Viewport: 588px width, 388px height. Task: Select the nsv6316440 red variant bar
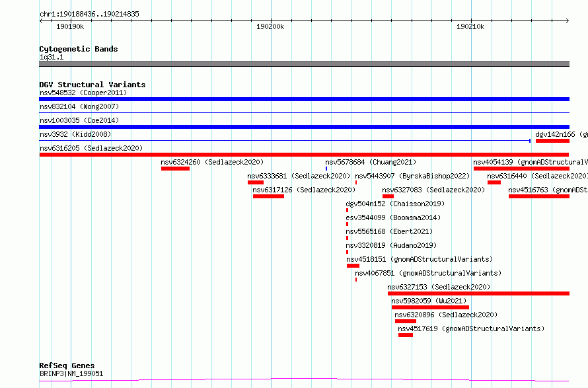point(494,182)
